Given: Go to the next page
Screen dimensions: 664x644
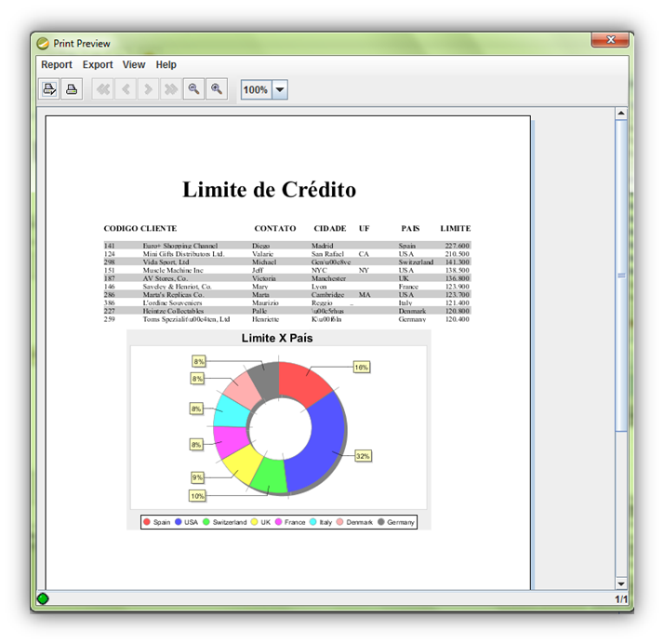Looking at the screenshot, I should [148, 89].
